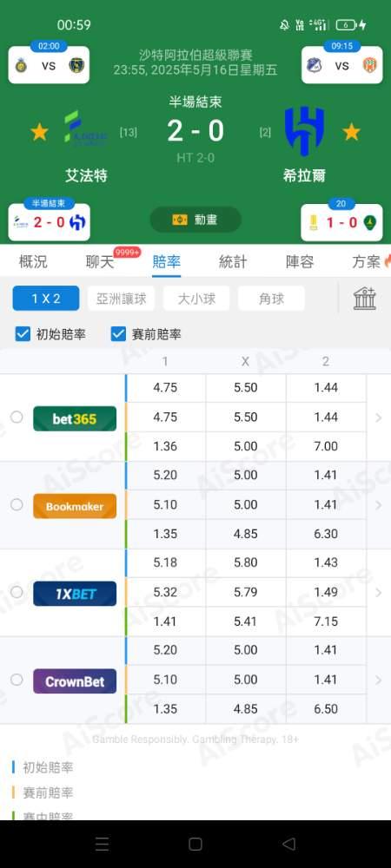391x868 pixels.
Task: Open the 半場結束 2-0 match card
Action: pos(49,220)
